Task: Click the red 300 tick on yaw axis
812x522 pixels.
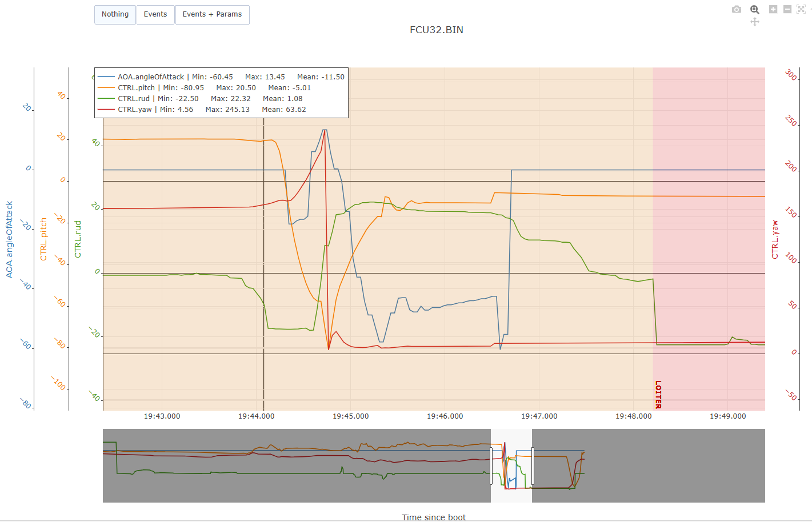Action: coord(791,75)
